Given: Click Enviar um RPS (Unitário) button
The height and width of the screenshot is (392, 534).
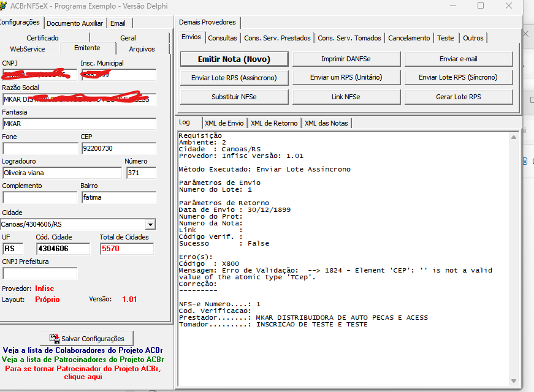Looking at the screenshot, I should [346, 78].
